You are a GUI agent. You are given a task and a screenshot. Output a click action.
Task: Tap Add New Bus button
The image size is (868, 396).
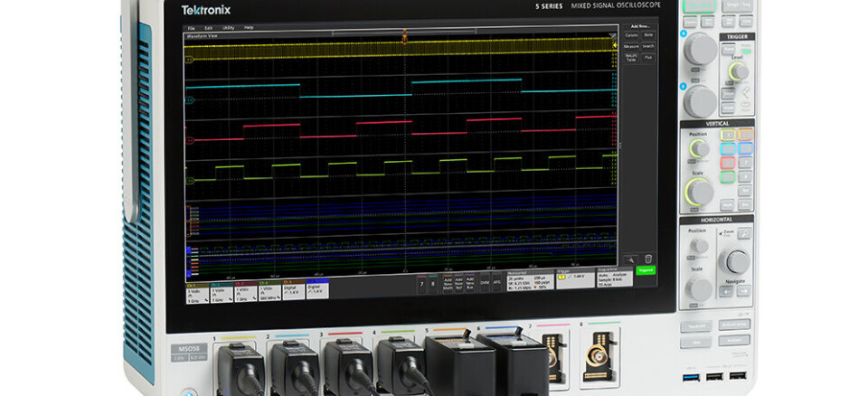point(469,281)
